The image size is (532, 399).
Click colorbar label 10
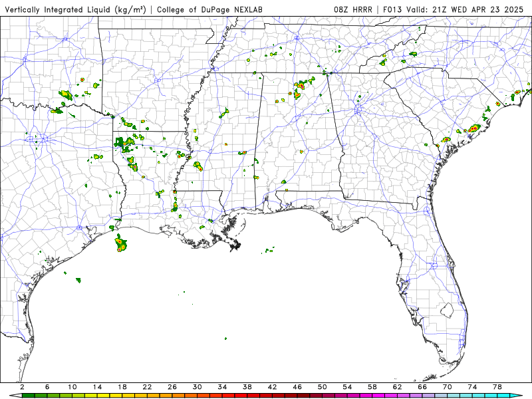72,387
